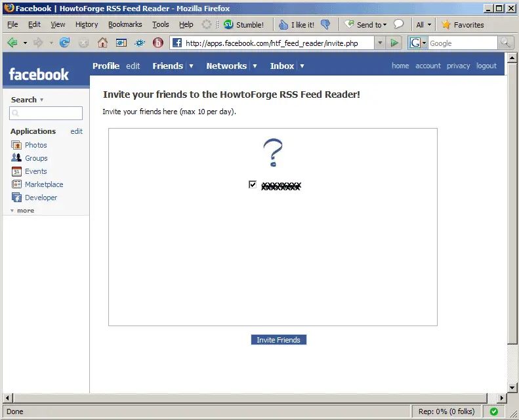Image resolution: width=519 pixels, height=420 pixels.
Task: Click the red circular b toolbar icon
Action: 158,43
